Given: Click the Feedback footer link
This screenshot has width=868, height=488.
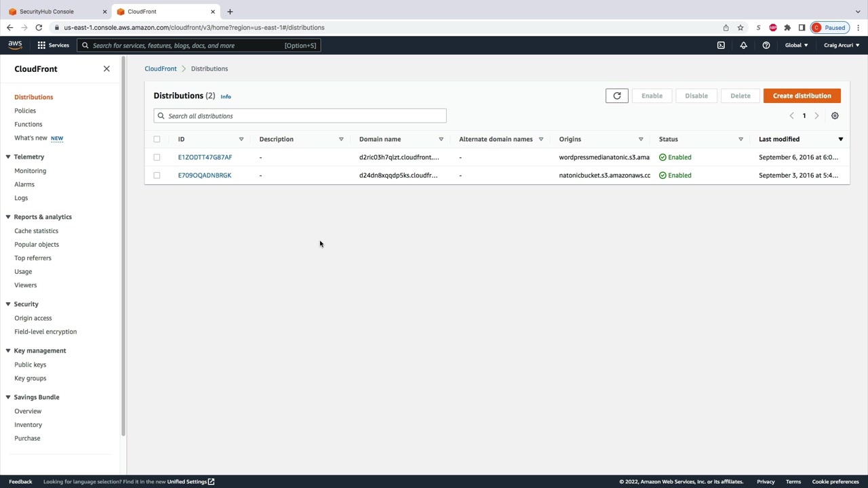Looking at the screenshot, I should (20, 482).
